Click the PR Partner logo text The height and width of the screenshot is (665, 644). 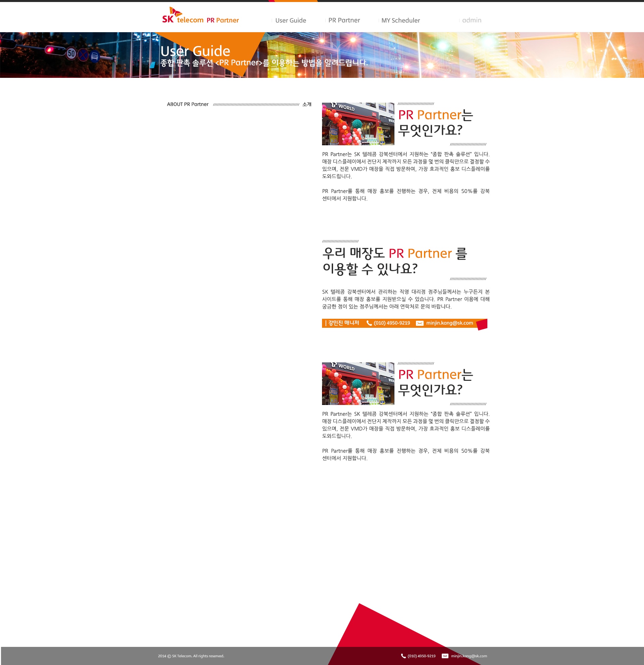pos(222,20)
